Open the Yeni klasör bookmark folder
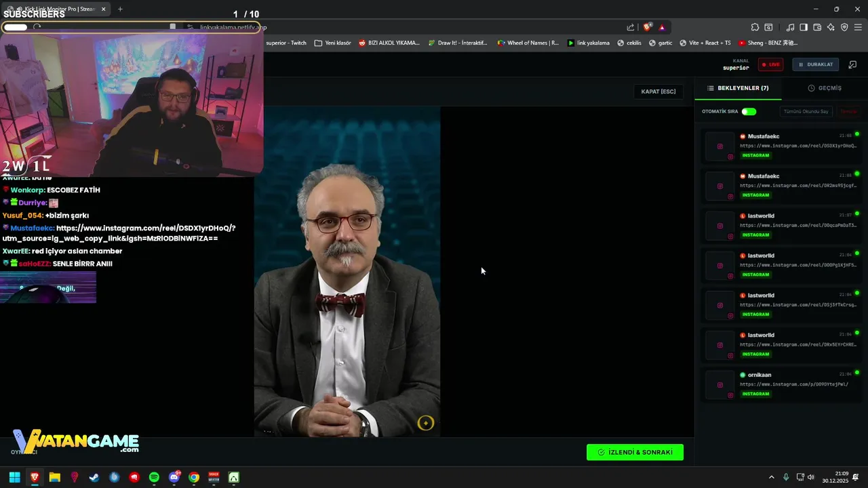This screenshot has height=488, width=868. [333, 43]
